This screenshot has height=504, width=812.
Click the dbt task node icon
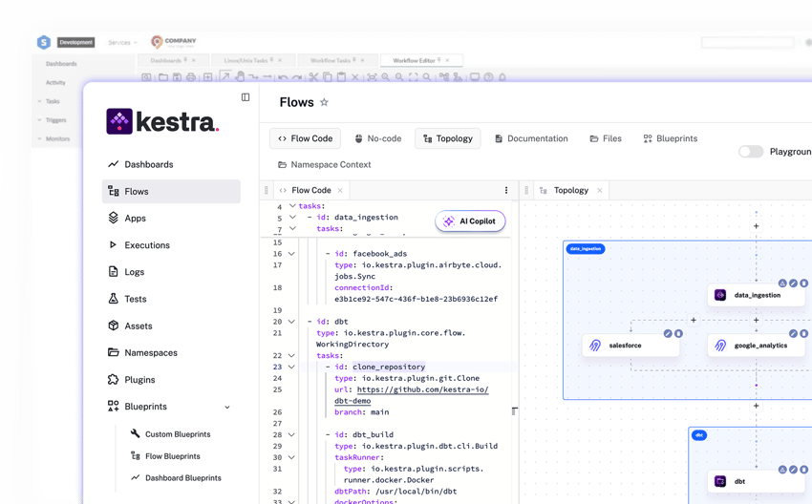(x=720, y=482)
